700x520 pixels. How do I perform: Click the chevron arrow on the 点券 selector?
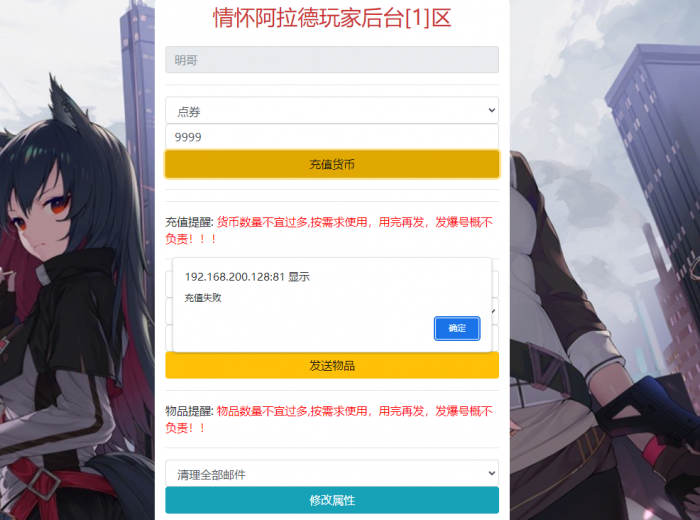(492, 110)
